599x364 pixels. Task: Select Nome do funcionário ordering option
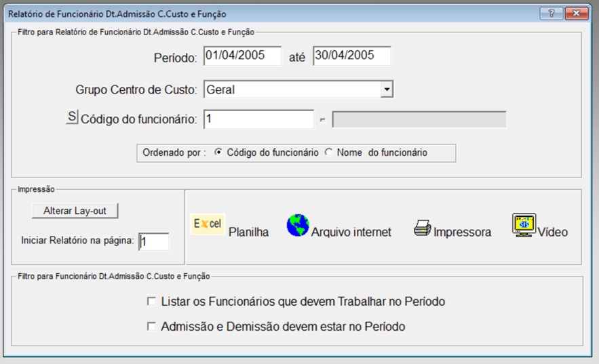[x=329, y=153]
